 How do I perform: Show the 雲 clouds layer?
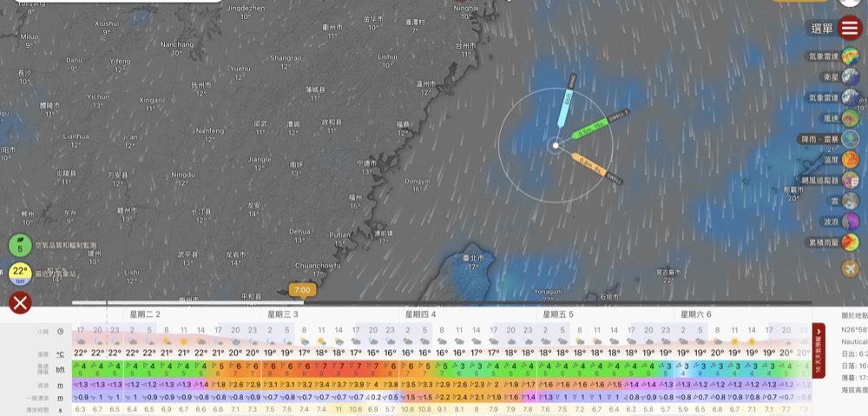pyautogui.click(x=852, y=201)
